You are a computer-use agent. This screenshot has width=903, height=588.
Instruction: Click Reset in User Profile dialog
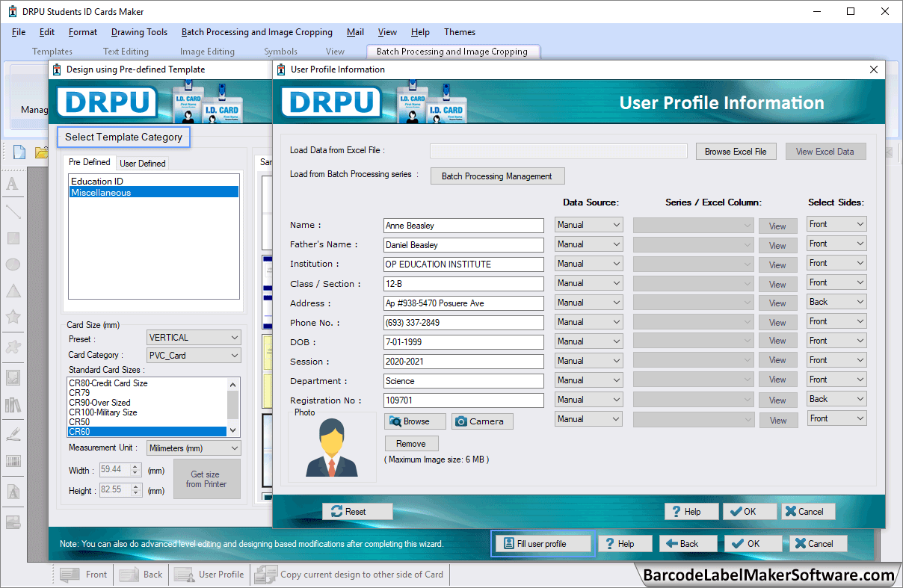point(357,512)
